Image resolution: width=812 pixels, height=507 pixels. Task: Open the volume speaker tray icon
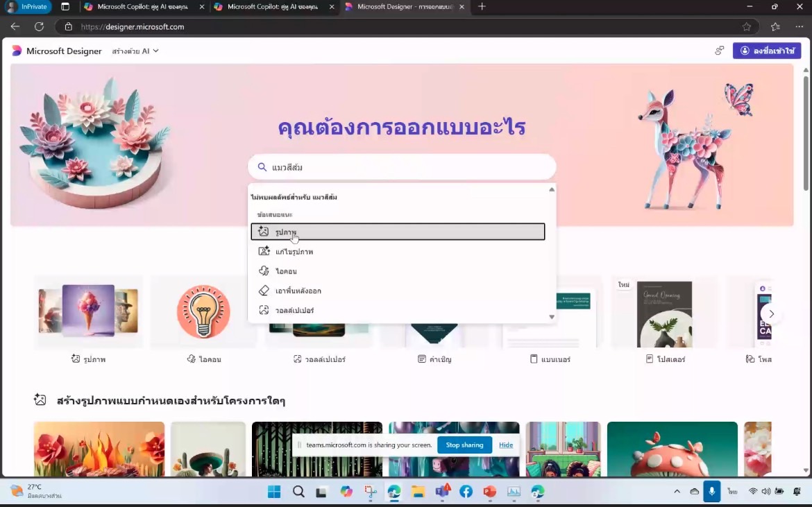tap(766, 492)
